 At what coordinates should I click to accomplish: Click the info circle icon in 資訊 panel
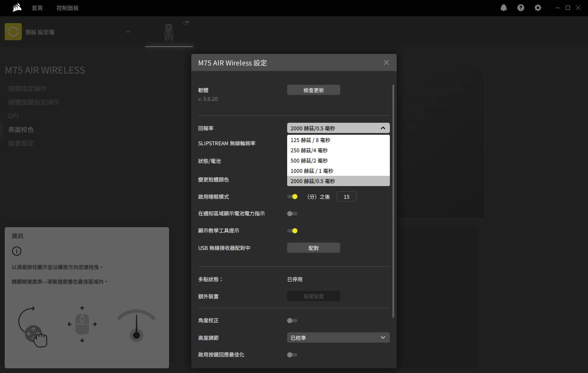16,251
